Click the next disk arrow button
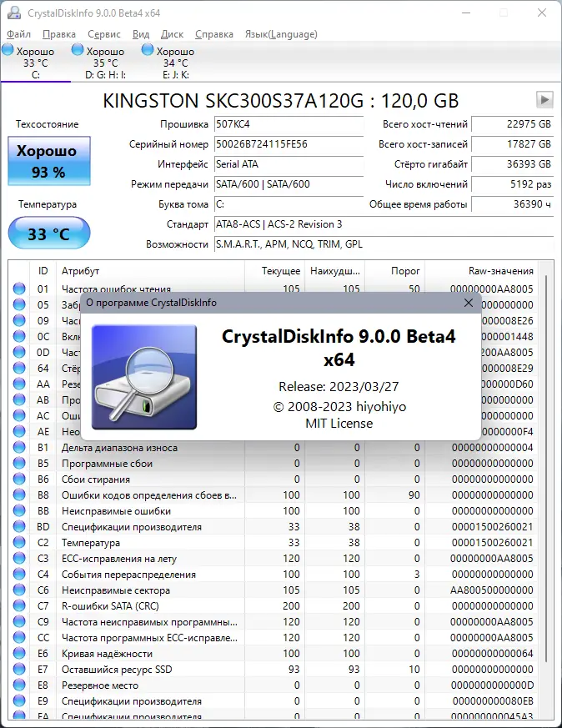The height and width of the screenshot is (728, 562). click(544, 99)
